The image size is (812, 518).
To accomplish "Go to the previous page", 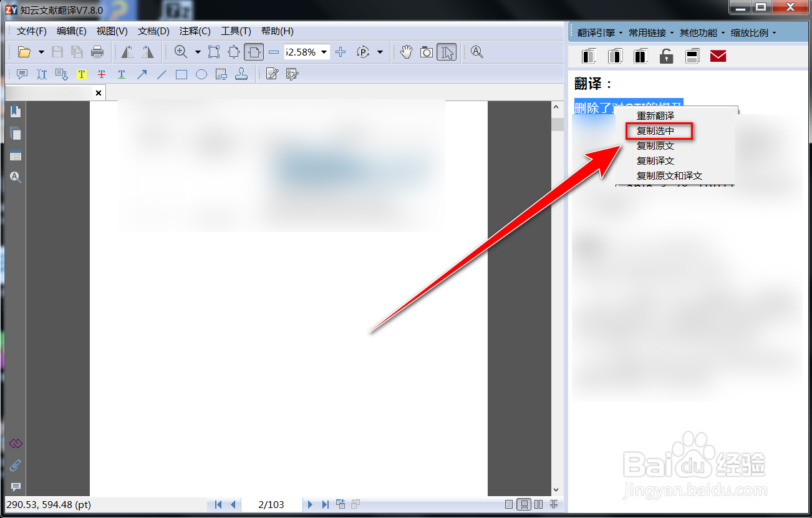I will click(233, 504).
